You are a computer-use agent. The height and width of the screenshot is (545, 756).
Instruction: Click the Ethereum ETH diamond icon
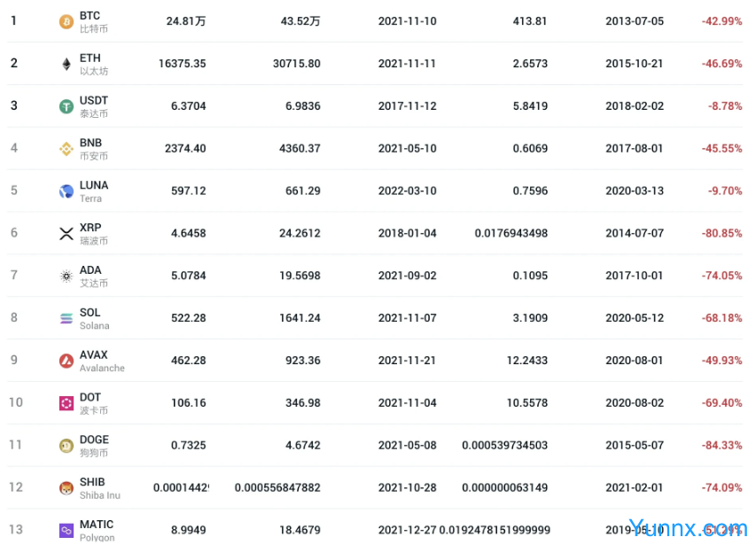tap(66, 64)
